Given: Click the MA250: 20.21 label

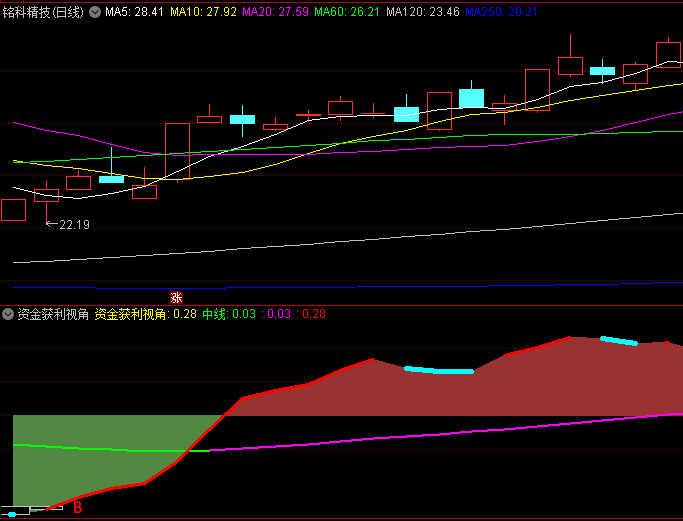Looking at the screenshot, I should (501, 12).
